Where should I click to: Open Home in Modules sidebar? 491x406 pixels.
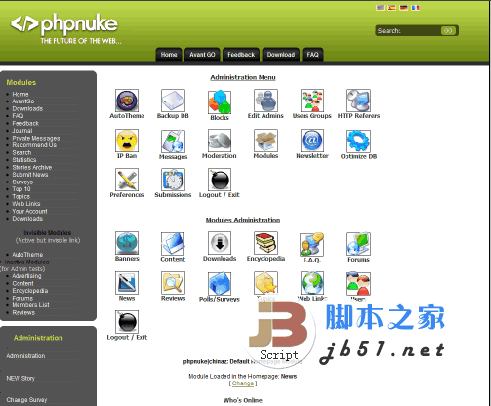tap(20, 95)
